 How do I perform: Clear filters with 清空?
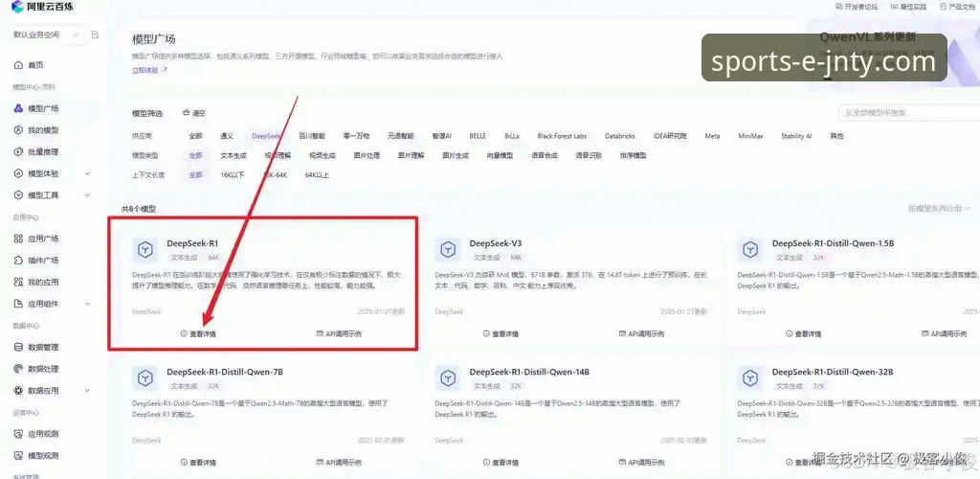click(x=193, y=113)
